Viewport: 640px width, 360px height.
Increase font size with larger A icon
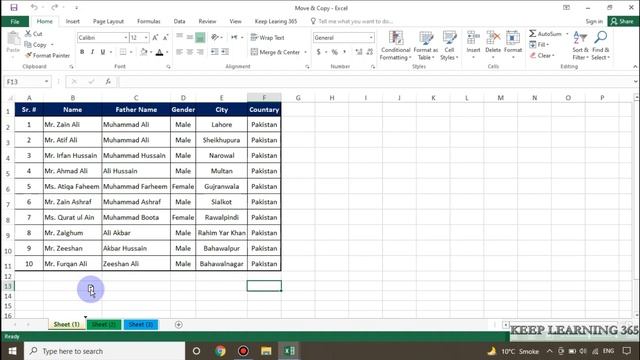155,38
